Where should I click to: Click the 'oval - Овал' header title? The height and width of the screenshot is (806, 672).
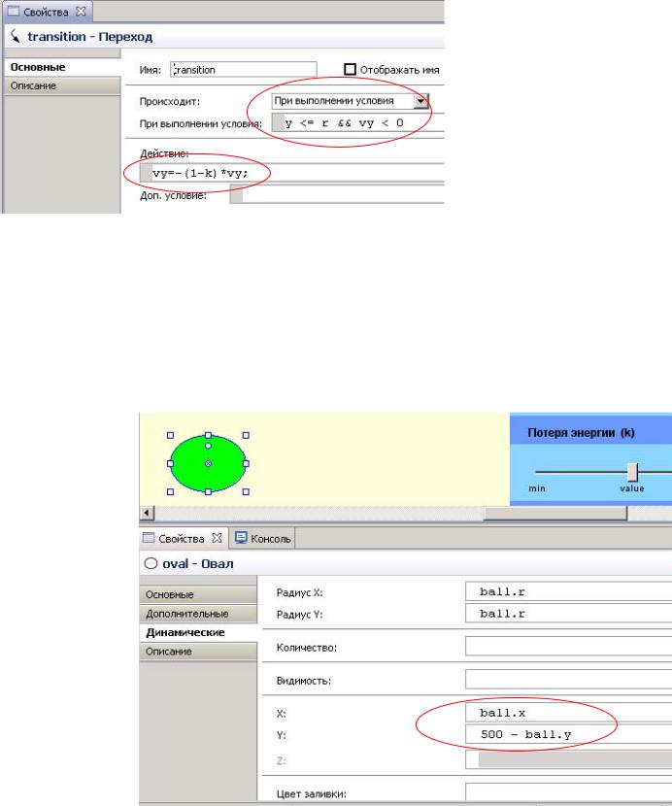(198, 564)
